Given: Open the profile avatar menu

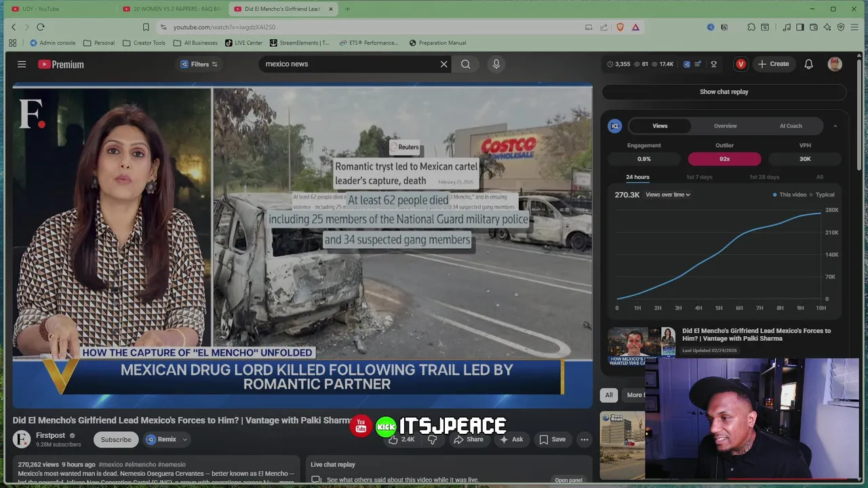Looking at the screenshot, I should coord(835,64).
